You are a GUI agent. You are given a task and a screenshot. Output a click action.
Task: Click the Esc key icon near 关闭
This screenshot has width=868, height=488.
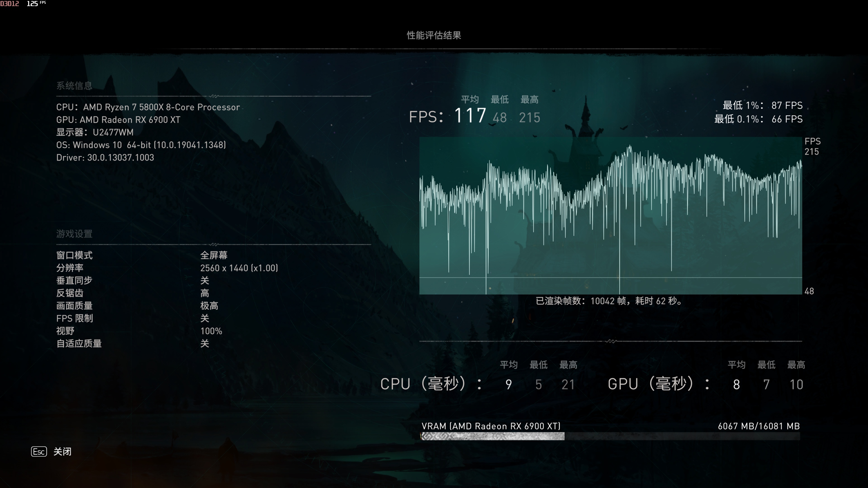click(39, 452)
